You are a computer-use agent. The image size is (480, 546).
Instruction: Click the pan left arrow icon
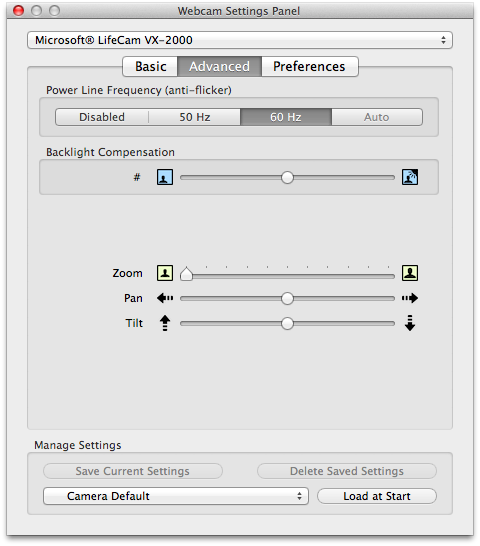point(165,298)
